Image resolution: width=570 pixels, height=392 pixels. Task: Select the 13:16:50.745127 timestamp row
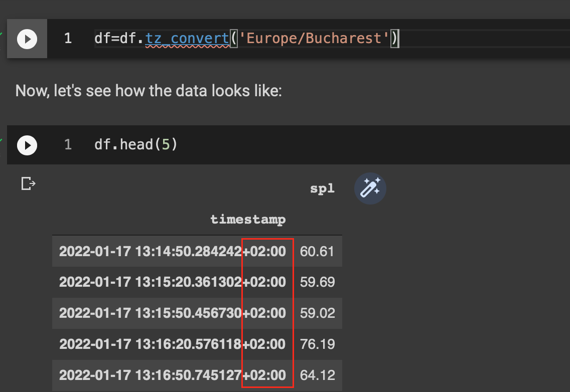coord(172,375)
